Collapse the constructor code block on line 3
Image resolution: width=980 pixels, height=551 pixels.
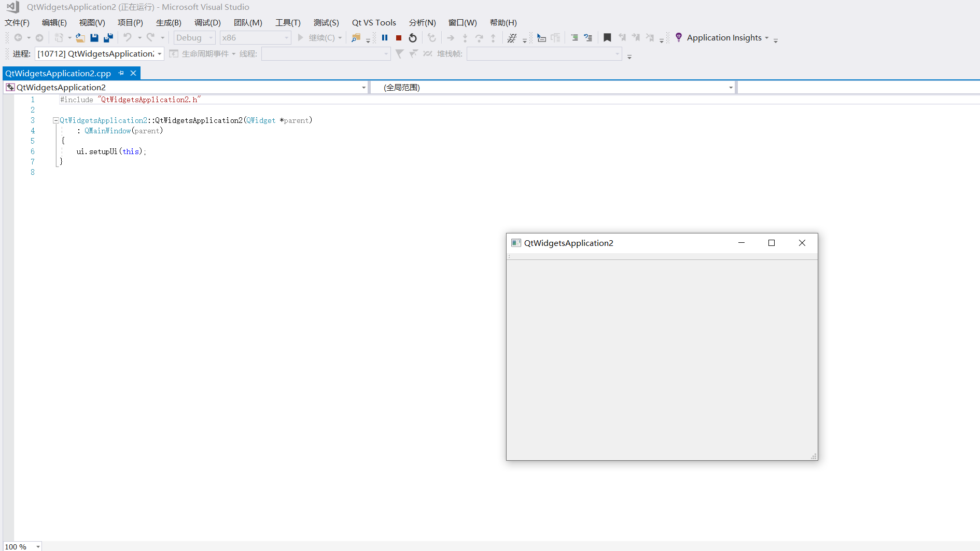tap(55, 120)
